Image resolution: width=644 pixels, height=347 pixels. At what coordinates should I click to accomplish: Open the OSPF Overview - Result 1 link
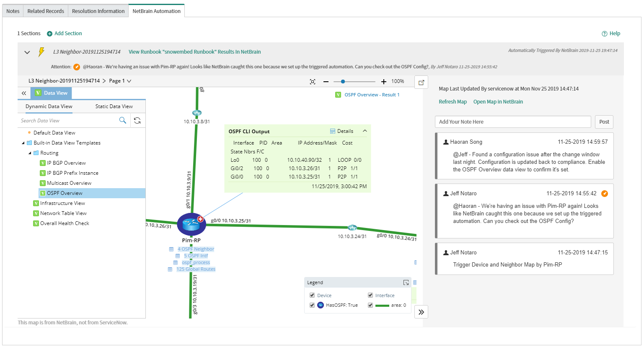coord(372,95)
